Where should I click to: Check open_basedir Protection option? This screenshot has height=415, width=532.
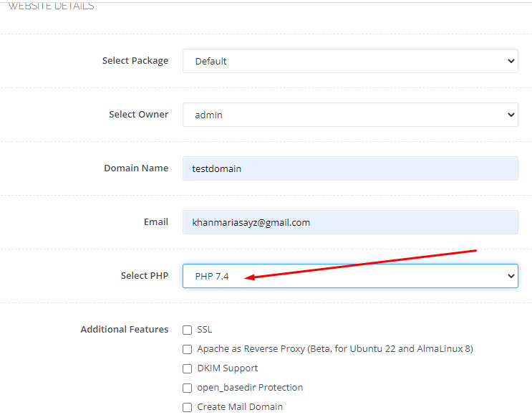click(x=188, y=388)
